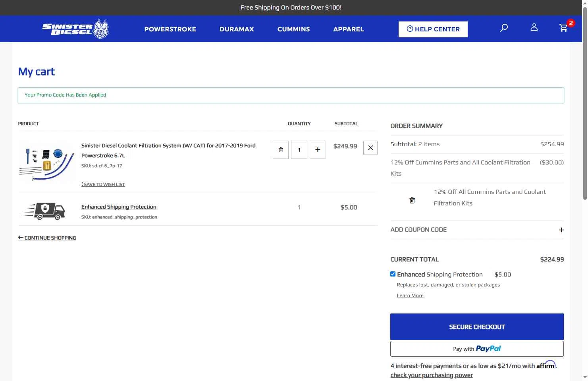Click the $249.99 item subtotal

tap(345, 146)
